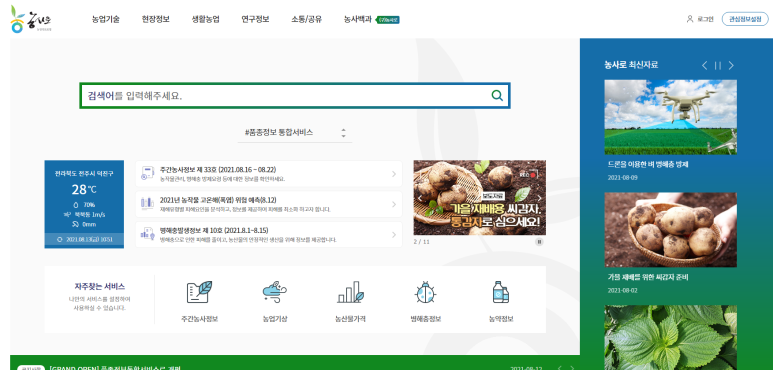Click the 자주찾는 서비스 heading
Image resolution: width=773 pixels, height=370 pixels.
click(100, 286)
